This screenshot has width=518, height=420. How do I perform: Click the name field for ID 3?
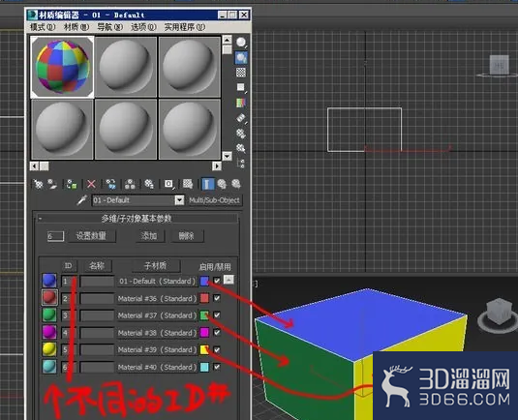coord(97,315)
